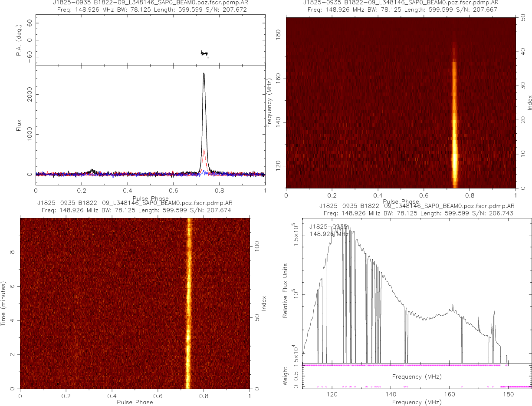The height and width of the screenshot is (406, 532).
Task: Click the main pulse peak in flux profile
Action: click(x=204, y=75)
